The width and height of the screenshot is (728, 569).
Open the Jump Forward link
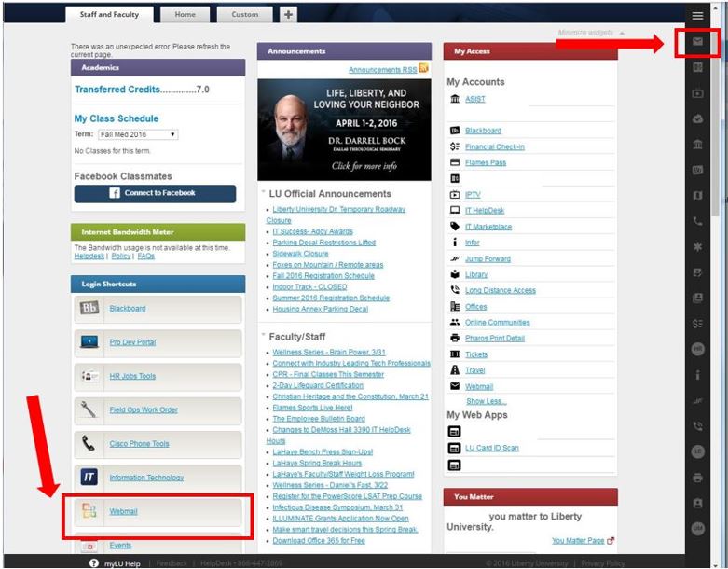coord(488,258)
